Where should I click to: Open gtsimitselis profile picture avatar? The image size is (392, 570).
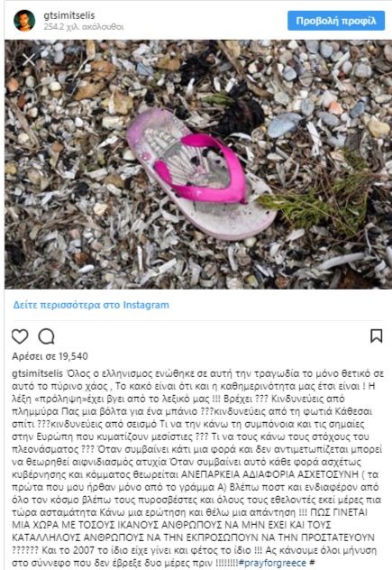pos(24,21)
